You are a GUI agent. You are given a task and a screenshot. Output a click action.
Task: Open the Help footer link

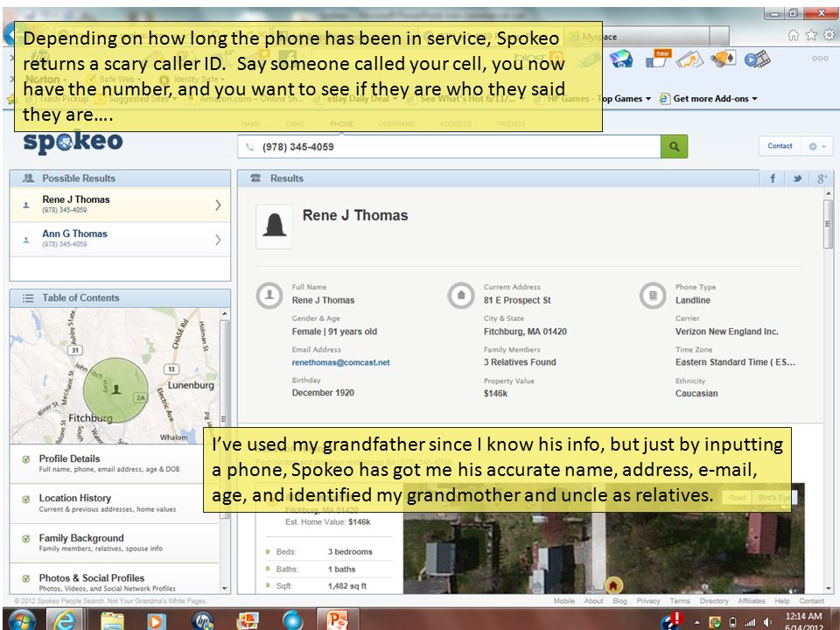coord(782,601)
